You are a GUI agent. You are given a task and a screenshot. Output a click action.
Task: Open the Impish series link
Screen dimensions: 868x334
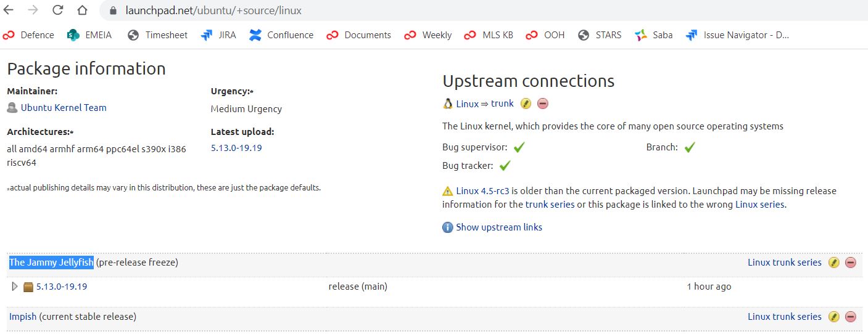click(x=23, y=317)
